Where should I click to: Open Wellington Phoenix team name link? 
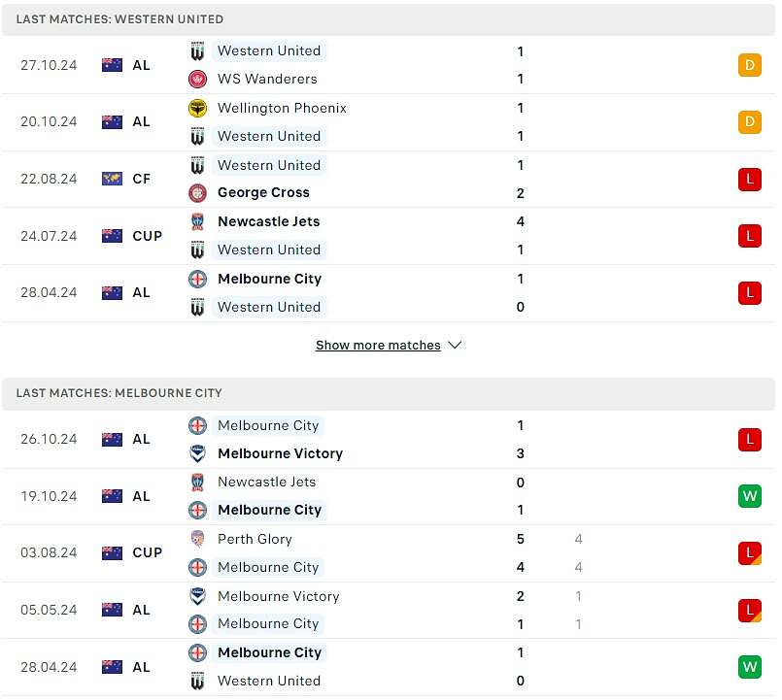(282, 108)
